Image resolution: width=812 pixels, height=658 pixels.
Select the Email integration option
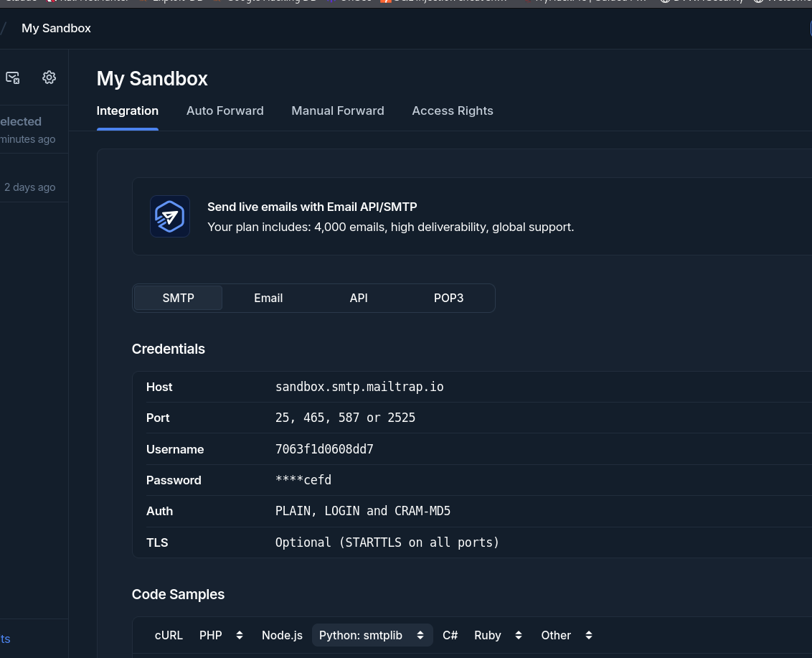pos(268,298)
